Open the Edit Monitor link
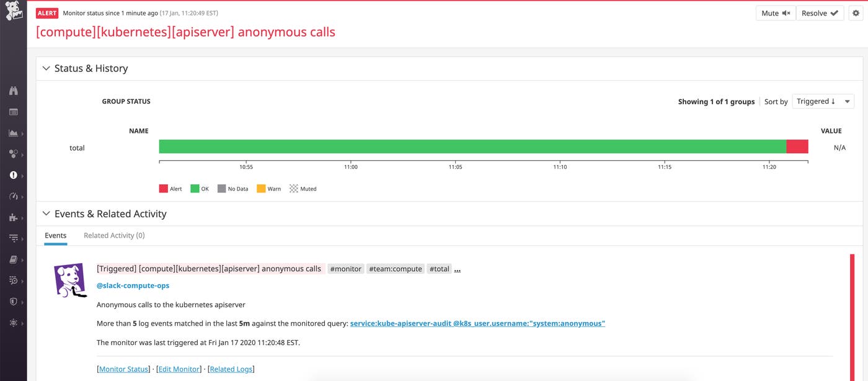 coord(179,369)
